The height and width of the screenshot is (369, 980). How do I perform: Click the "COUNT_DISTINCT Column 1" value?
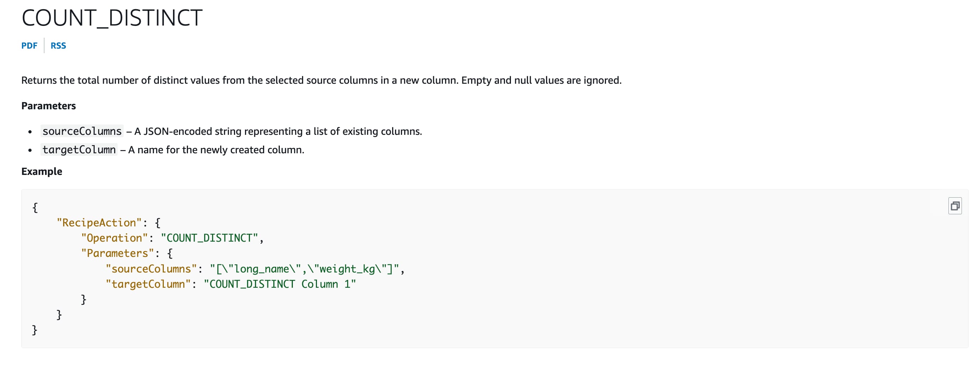point(280,284)
